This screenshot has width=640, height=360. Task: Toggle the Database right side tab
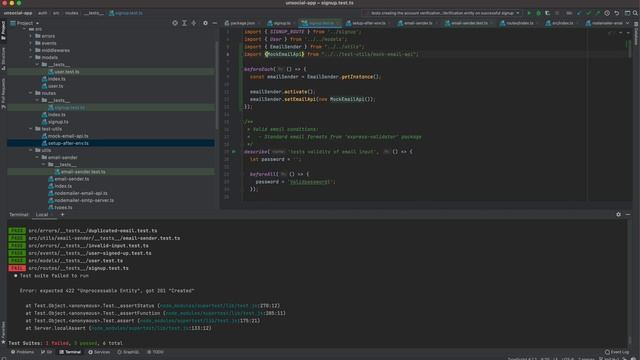[636, 33]
